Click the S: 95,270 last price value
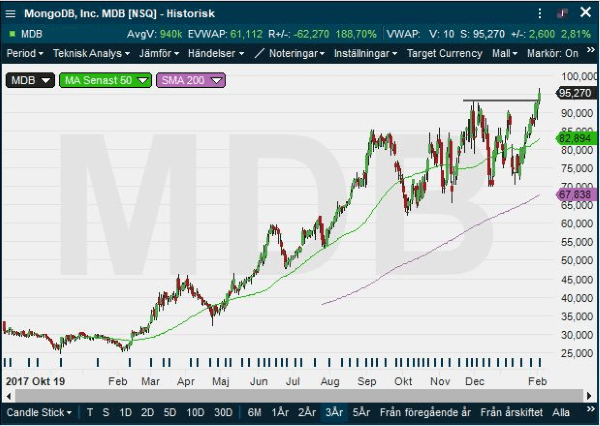 click(482, 34)
